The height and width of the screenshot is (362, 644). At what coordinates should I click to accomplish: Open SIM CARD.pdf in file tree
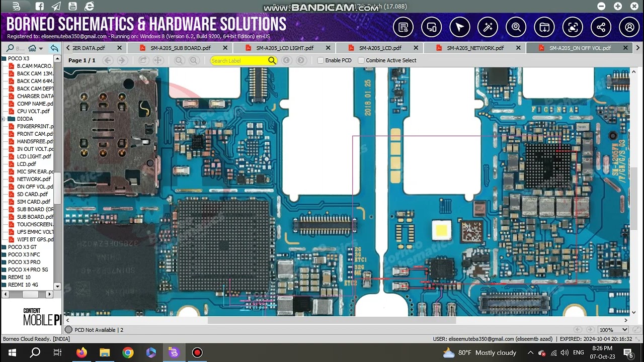(x=33, y=202)
